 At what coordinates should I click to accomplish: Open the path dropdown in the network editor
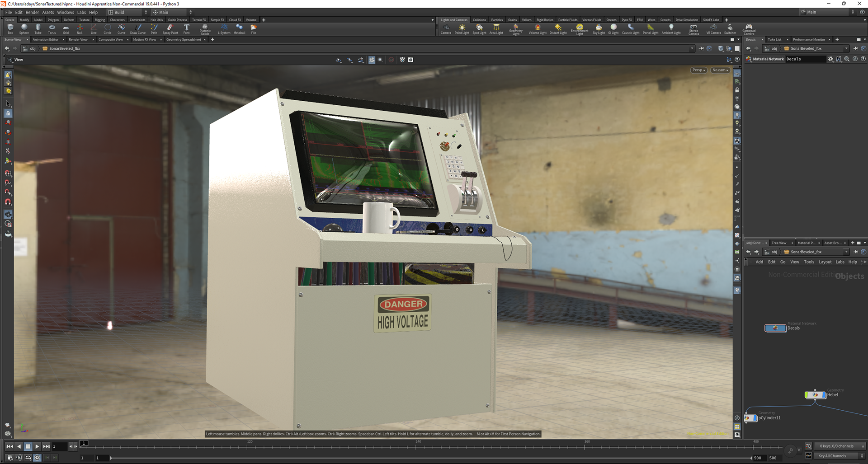[846, 252]
